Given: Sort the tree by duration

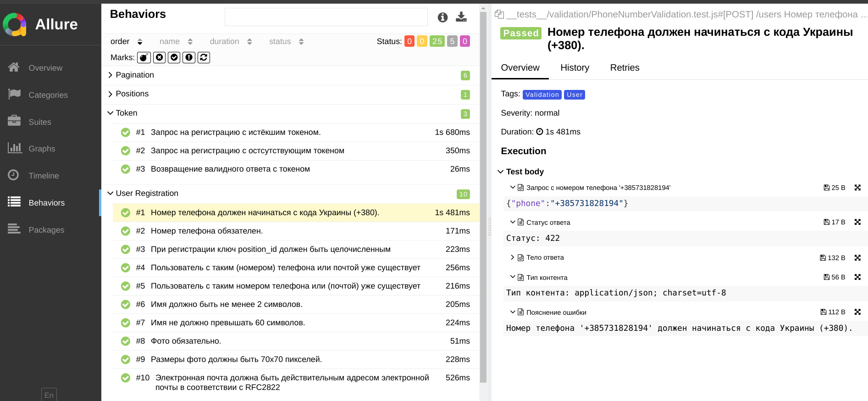Looking at the screenshot, I should tap(231, 41).
